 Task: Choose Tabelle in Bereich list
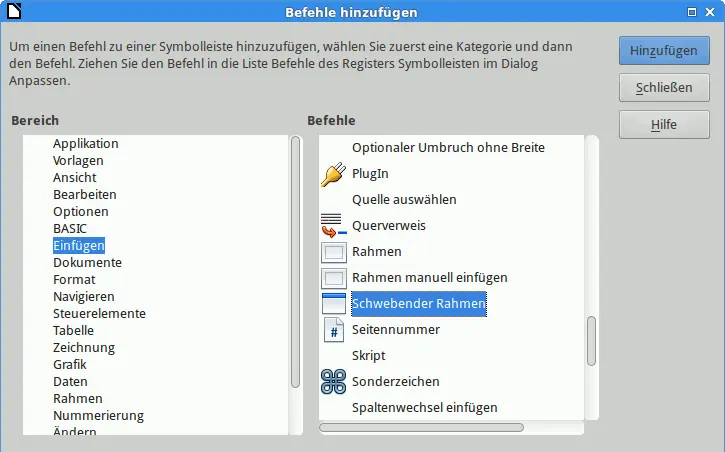73,330
